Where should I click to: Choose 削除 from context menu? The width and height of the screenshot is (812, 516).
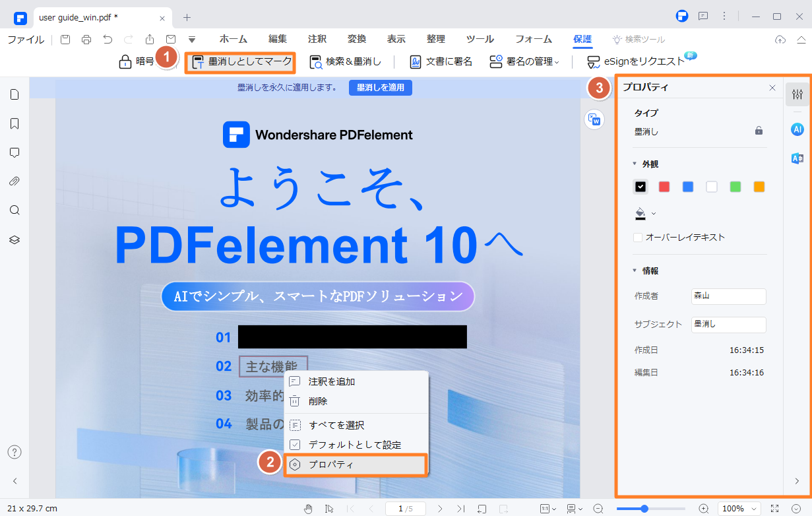[x=356, y=401]
